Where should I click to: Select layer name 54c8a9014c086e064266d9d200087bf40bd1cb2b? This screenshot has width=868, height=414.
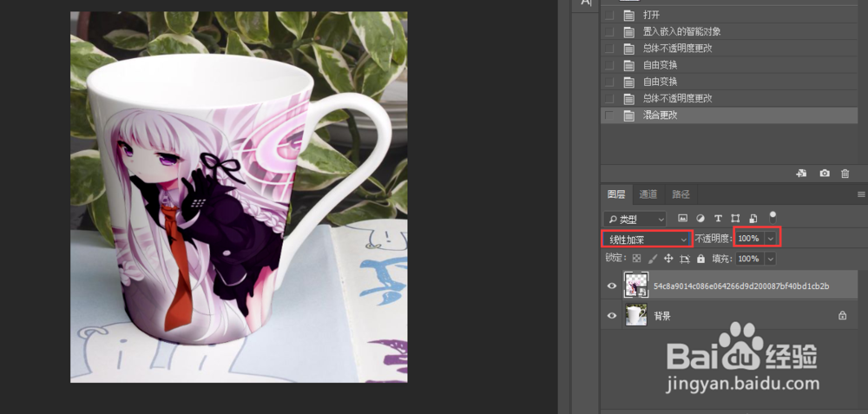(x=741, y=286)
